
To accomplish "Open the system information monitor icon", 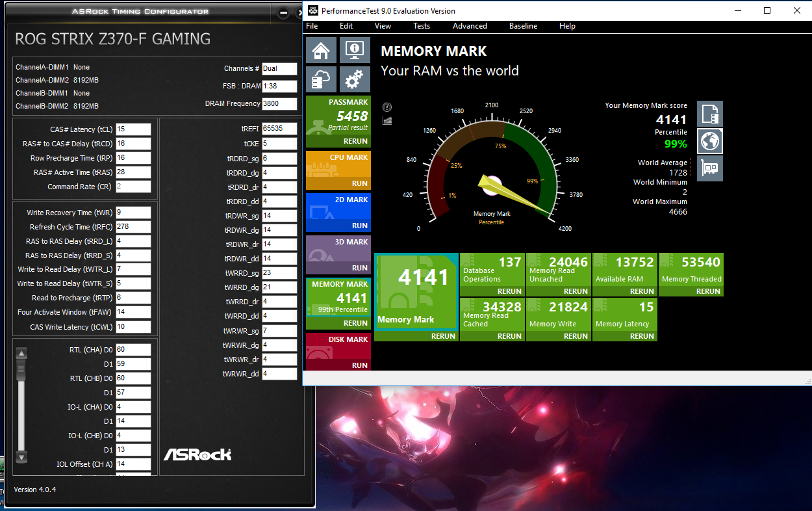I will point(355,49).
